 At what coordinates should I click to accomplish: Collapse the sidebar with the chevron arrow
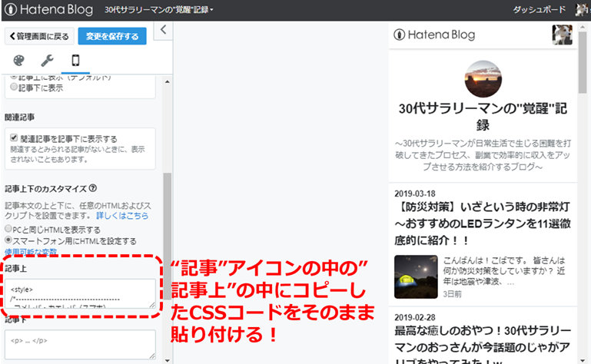pyautogui.click(x=163, y=30)
